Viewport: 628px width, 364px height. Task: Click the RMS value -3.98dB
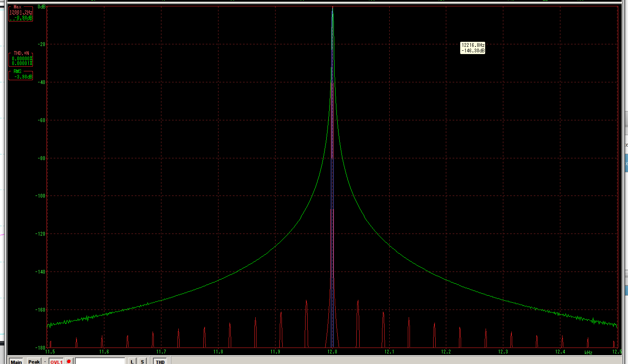click(23, 77)
